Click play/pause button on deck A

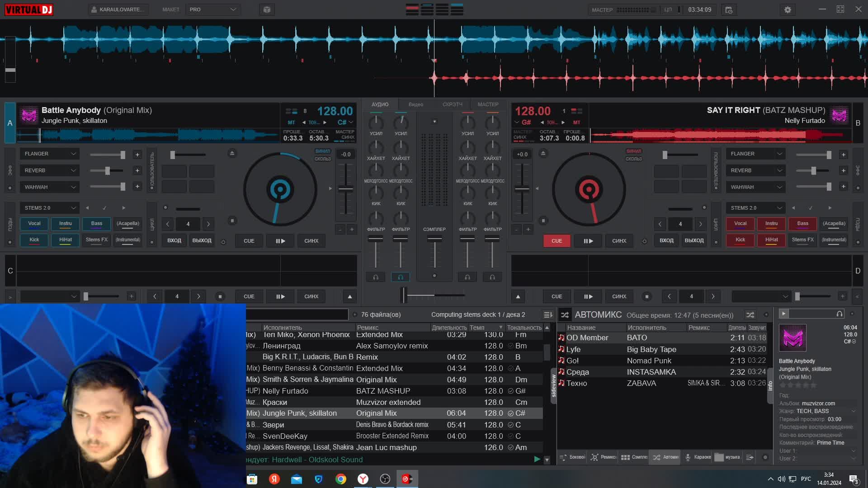point(280,241)
